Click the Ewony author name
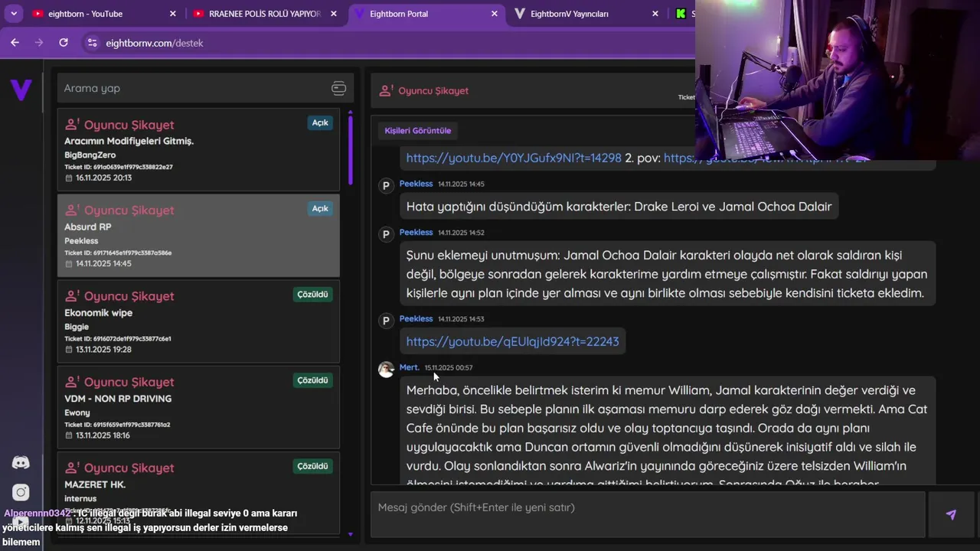 pyautogui.click(x=77, y=412)
